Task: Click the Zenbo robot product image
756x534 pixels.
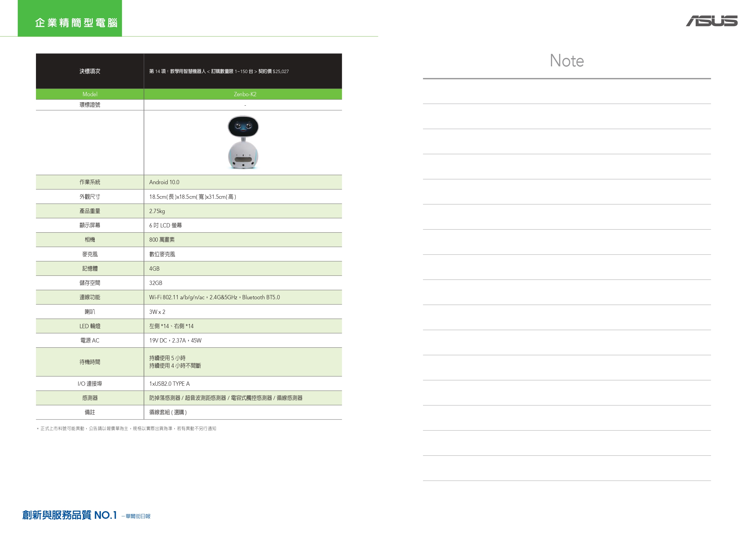Action: click(x=243, y=142)
